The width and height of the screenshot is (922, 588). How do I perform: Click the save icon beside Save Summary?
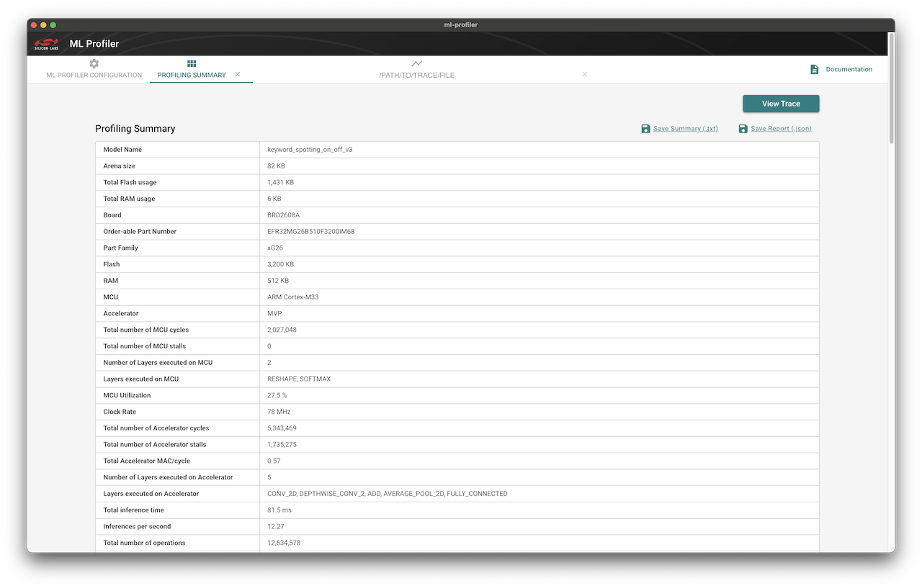(x=645, y=128)
